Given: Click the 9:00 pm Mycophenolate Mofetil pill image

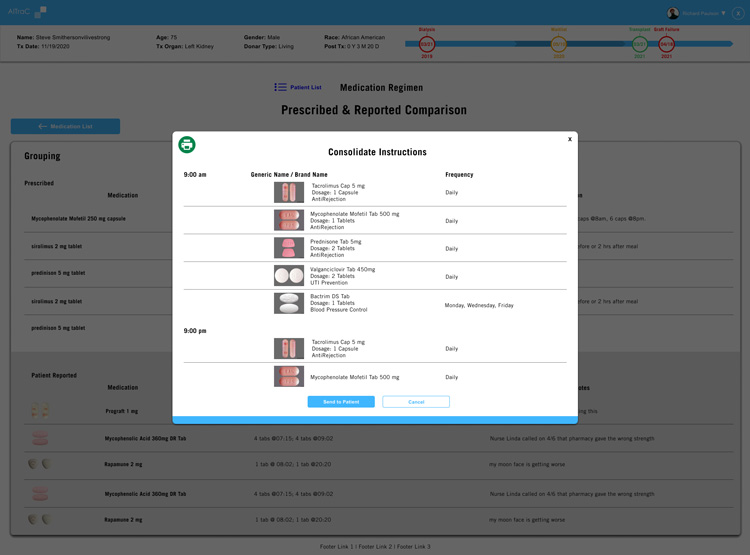Looking at the screenshot, I should pos(289,377).
